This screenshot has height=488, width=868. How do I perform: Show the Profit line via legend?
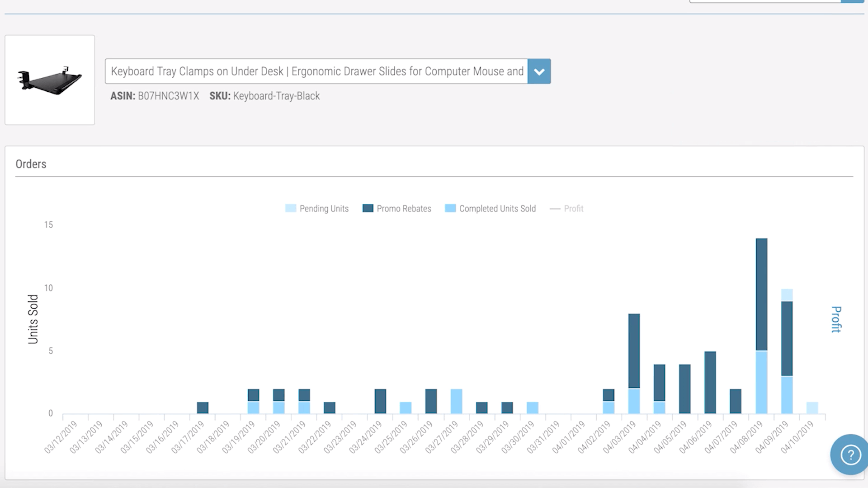(x=573, y=209)
